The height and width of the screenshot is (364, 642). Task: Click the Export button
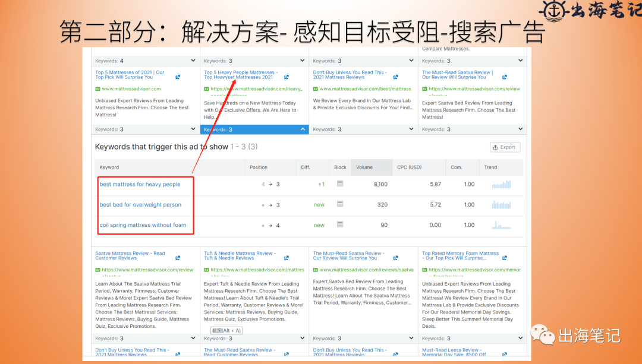click(505, 147)
